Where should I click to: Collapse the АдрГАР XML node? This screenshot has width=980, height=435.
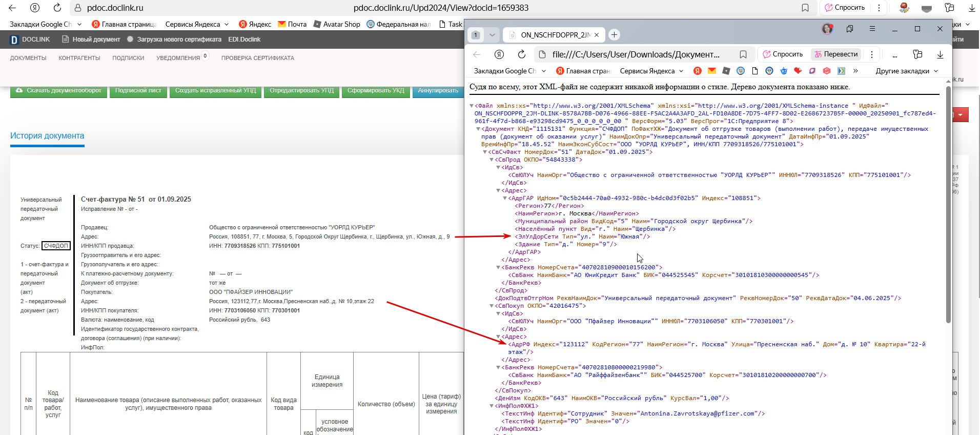click(505, 198)
